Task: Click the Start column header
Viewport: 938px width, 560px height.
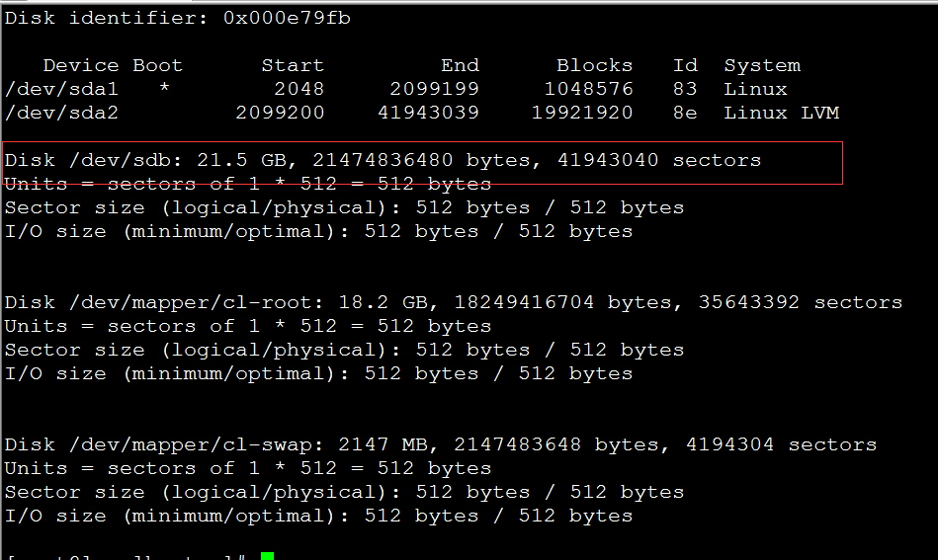Action: tap(293, 66)
